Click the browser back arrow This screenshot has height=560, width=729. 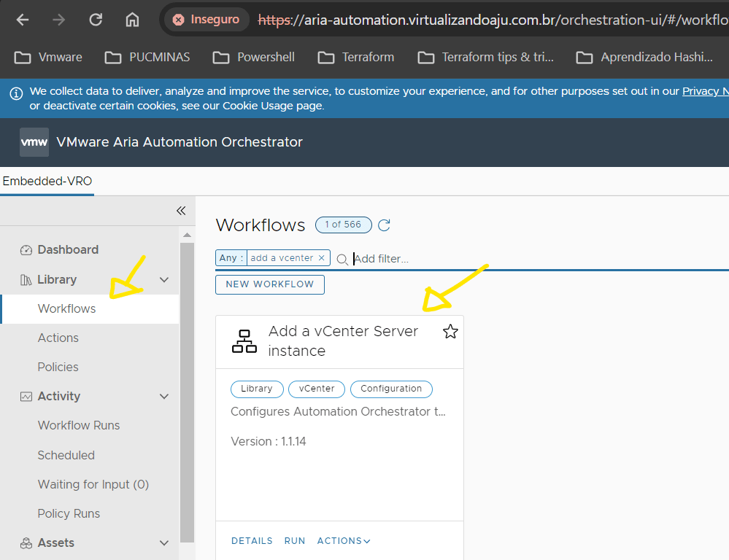coord(23,20)
